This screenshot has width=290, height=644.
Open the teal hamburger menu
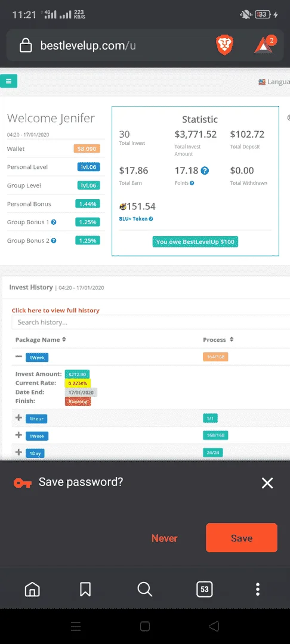click(x=8, y=81)
